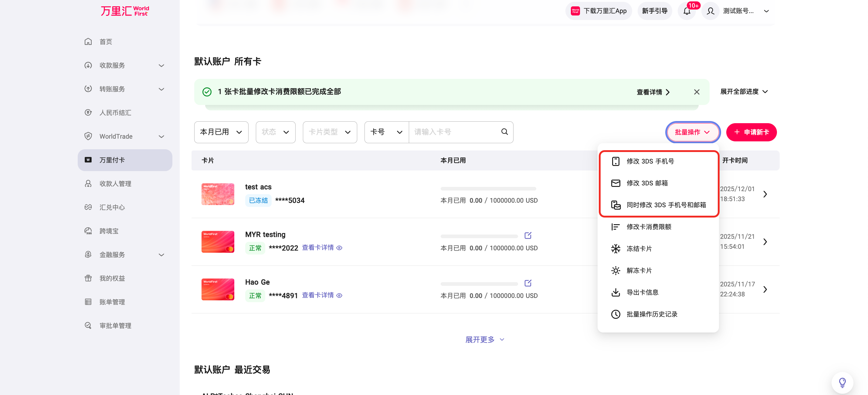Click the home icon in sidebar

(x=88, y=42)
